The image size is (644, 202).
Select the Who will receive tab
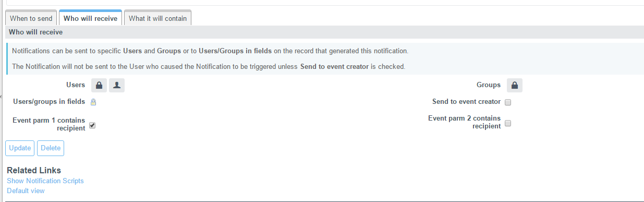(x=90, y=18)
